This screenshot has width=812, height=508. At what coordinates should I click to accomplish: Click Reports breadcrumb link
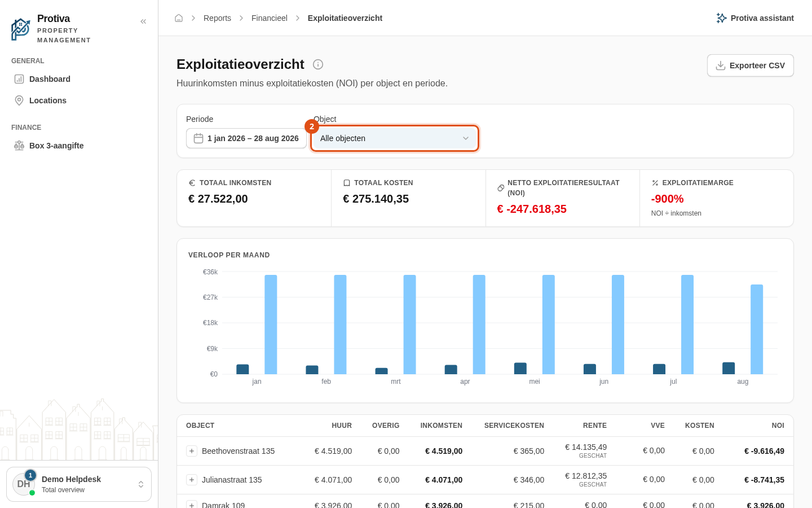point(217,18)
